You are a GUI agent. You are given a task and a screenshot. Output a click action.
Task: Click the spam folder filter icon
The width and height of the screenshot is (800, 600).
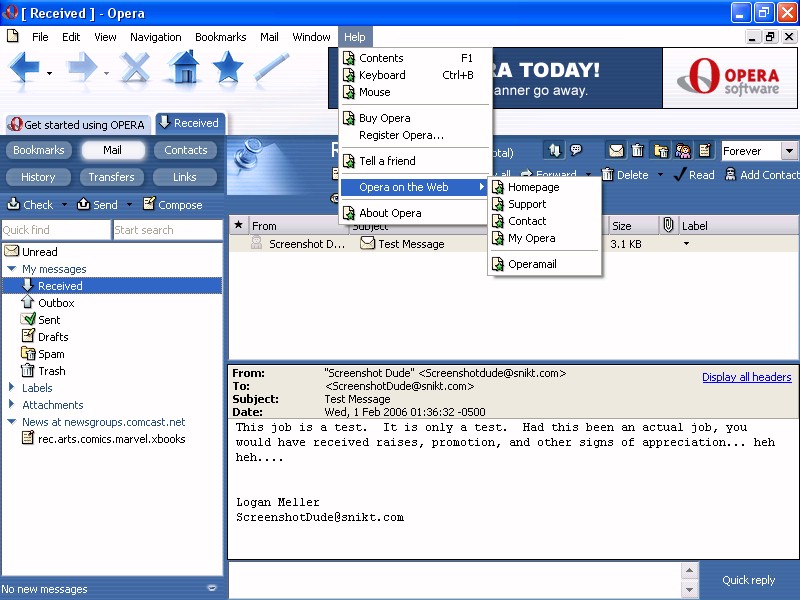point(661,151)
